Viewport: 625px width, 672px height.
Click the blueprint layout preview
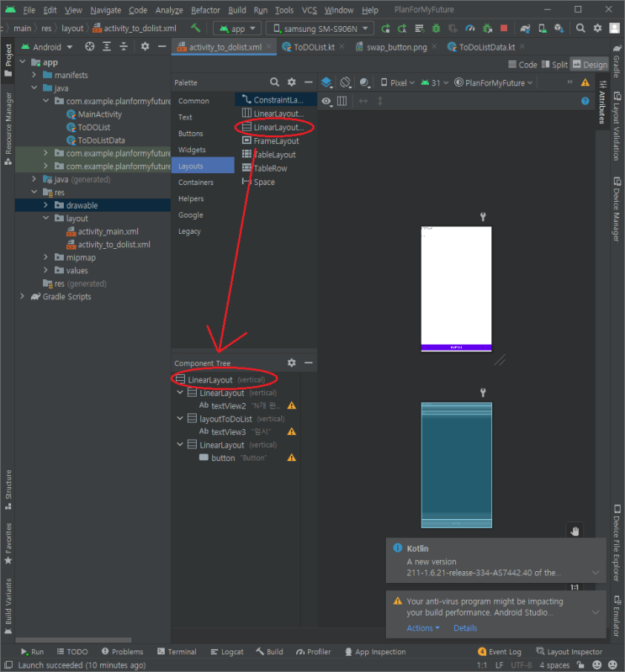pos(457,465)
